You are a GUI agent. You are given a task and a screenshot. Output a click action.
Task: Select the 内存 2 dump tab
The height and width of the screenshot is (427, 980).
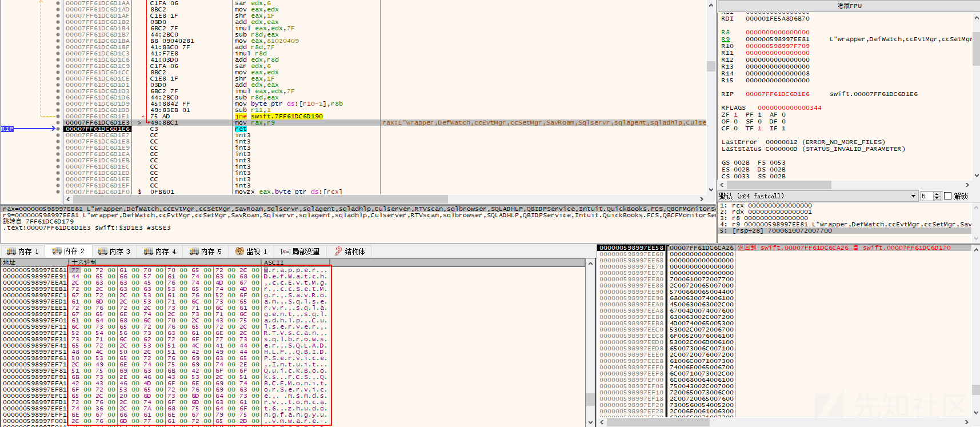68,251
